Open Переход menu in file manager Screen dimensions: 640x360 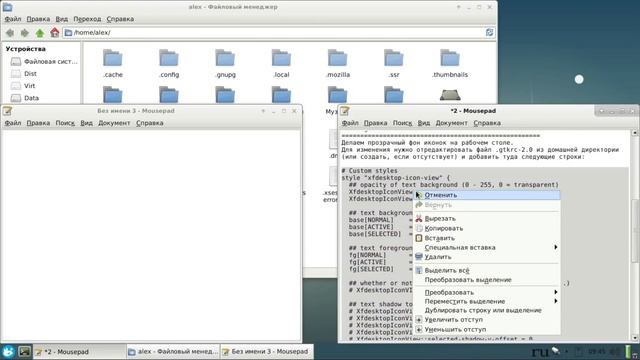point(87,19)
